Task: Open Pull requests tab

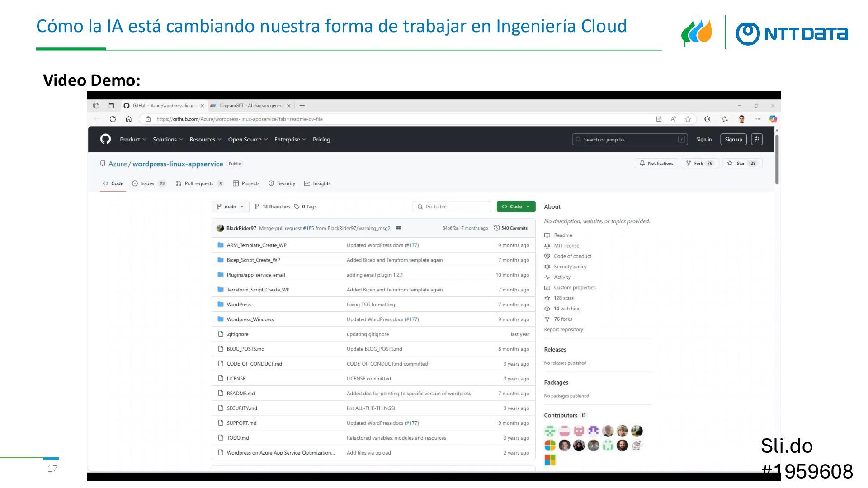Action: [x=199, y=183]
